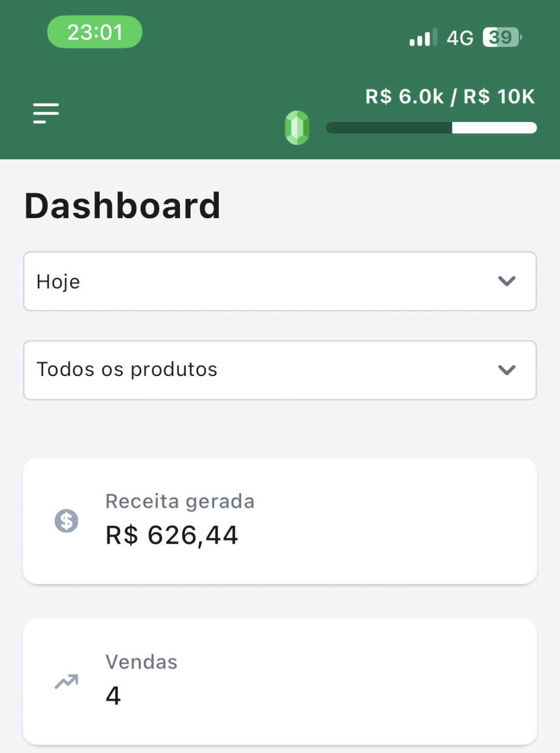Click the Receita gerada label

[180, 502]
